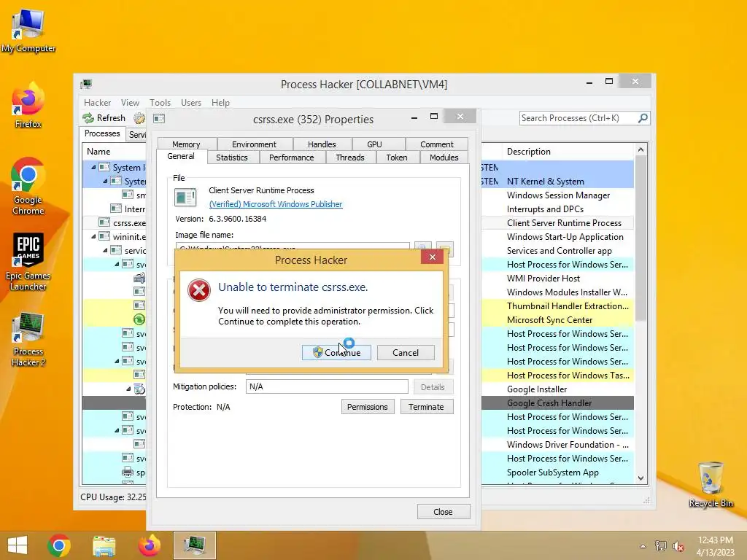Click the green Sync Center process icon
Screen dimensions: 747x560
click(x=139, y=319)
